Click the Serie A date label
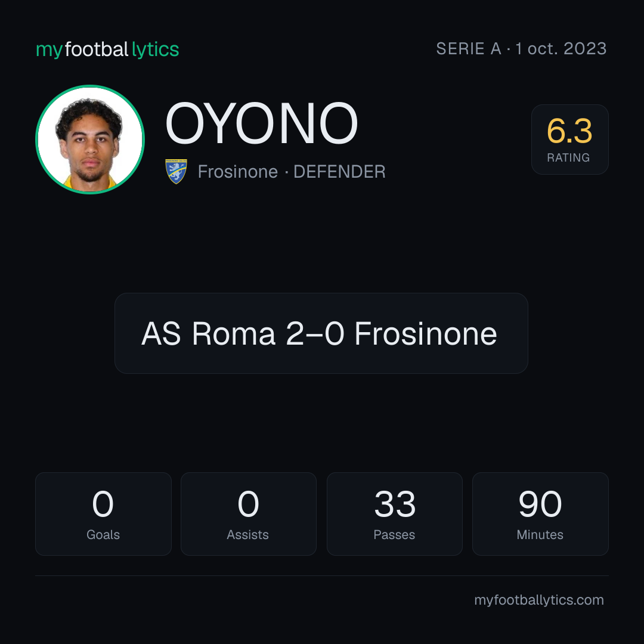 click(521, 48)
